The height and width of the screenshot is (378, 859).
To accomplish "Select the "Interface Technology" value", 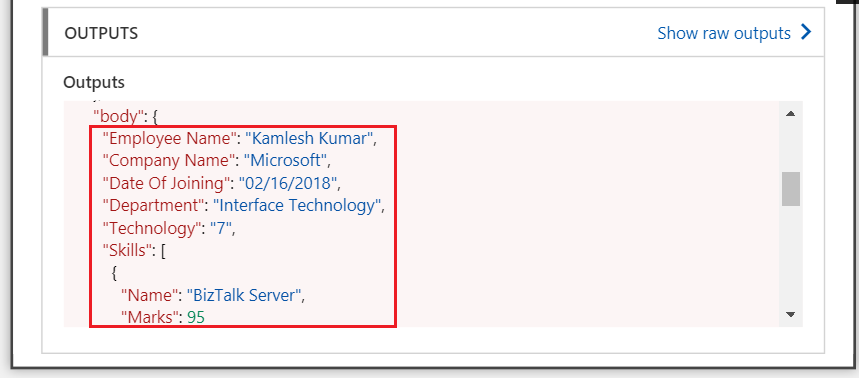I will coord(297,206).
